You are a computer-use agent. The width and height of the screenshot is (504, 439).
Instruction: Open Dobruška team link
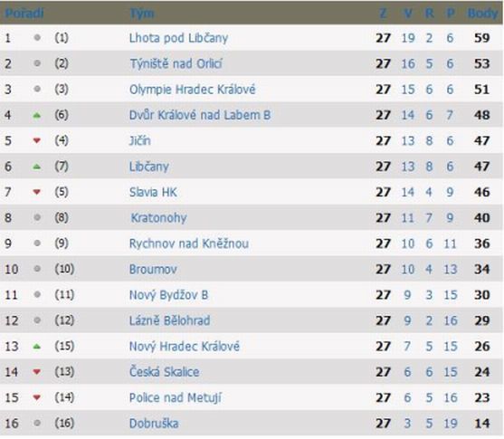coord(154,424)
